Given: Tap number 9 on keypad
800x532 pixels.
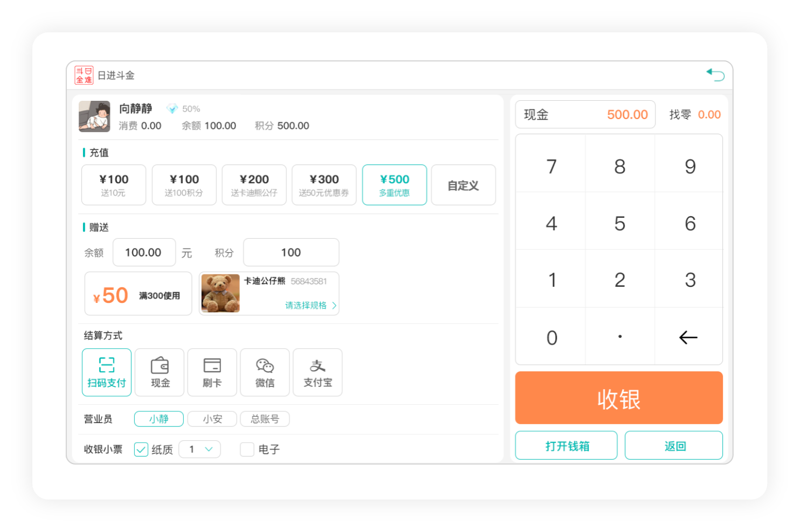Looking at the screenshot, I should click(x=689, y=166).
